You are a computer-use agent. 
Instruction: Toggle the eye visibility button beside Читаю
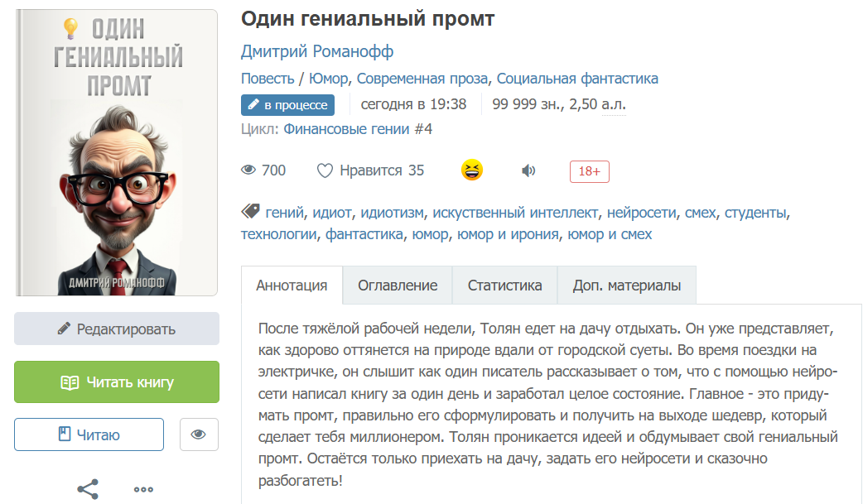click(198, 434)
